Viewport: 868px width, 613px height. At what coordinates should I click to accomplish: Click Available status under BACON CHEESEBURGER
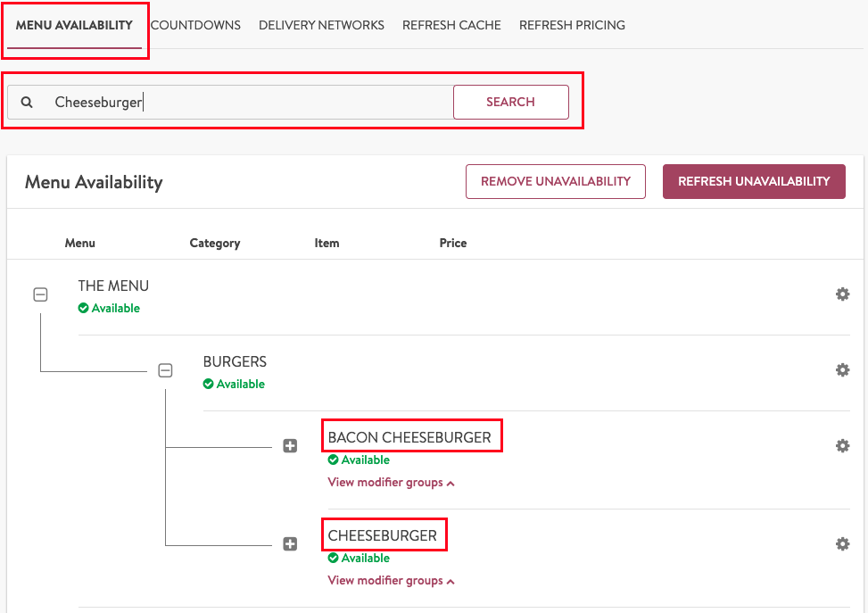point(359,460)
